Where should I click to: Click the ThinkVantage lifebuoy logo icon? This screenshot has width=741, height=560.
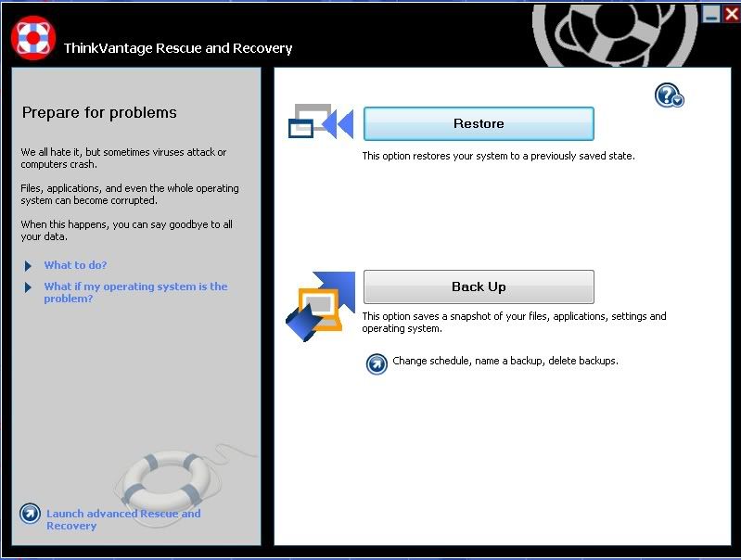point(33,38)
